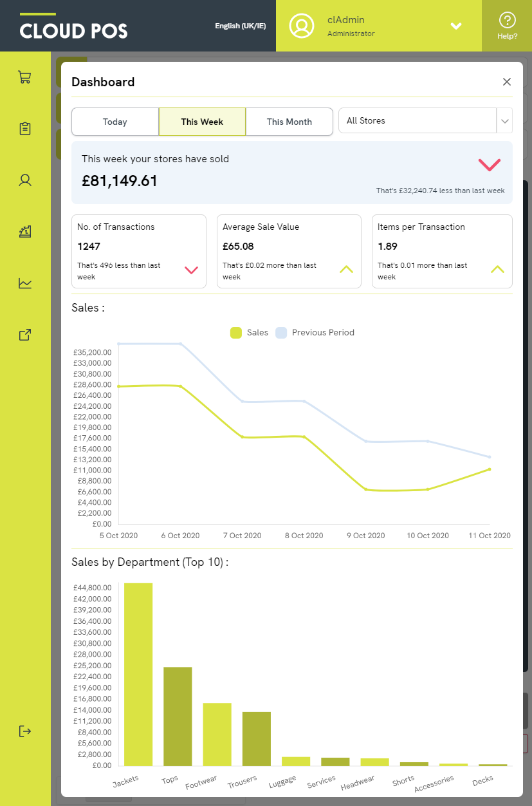Switch to the This Month tab
532x806 pixels.
pos(289,122)
